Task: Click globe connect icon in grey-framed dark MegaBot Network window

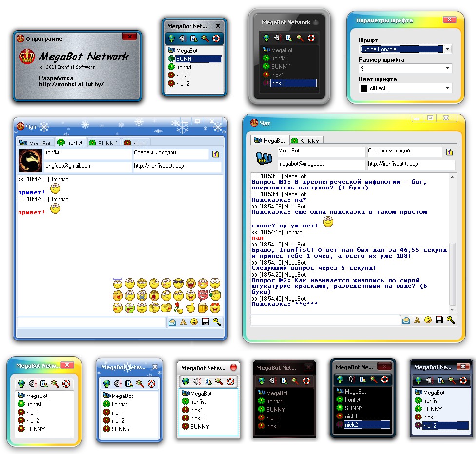Action: (x=266, y=38)
